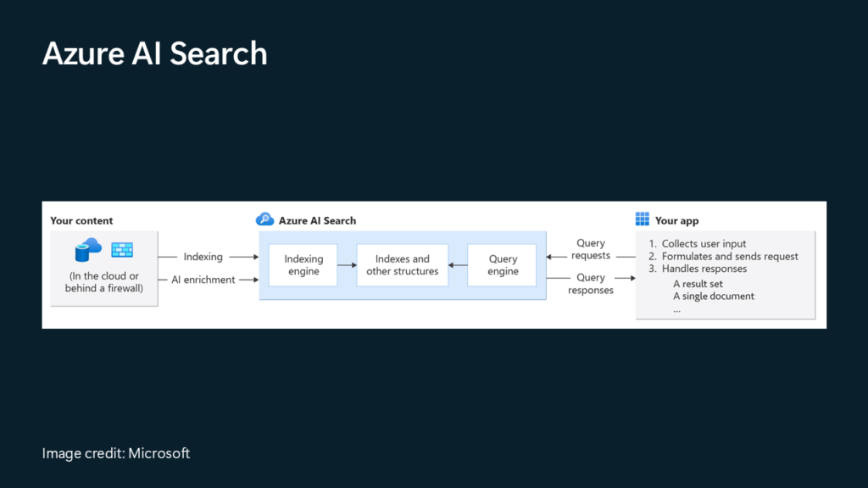This screenshot has height=488, width=868.
Task: Click the arrow beside Query requests
Action: pyautogui.click(x=556, y=256)
